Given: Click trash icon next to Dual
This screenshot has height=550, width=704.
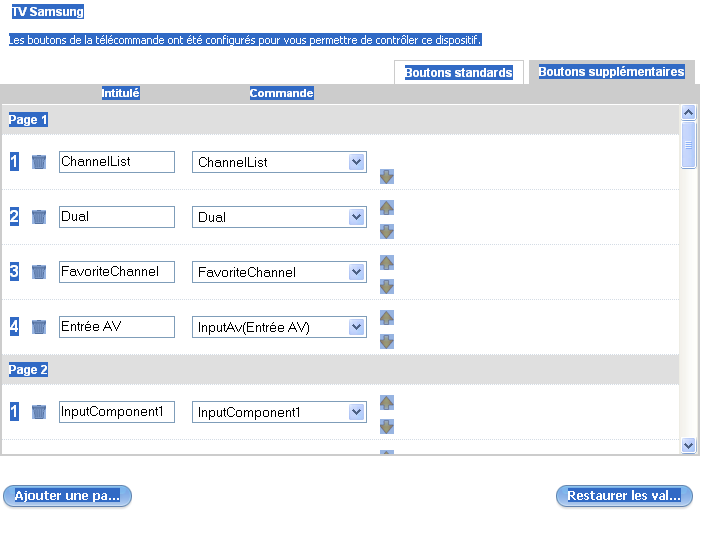Looking at the screenshot, I should 39,217.
